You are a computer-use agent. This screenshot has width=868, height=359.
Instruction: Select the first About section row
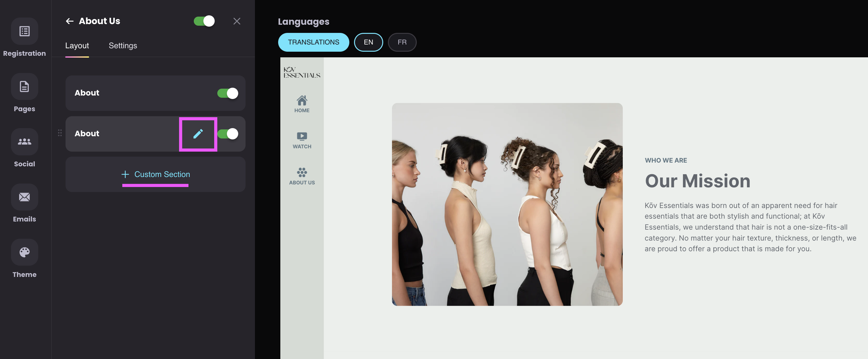tap(155, 93)
